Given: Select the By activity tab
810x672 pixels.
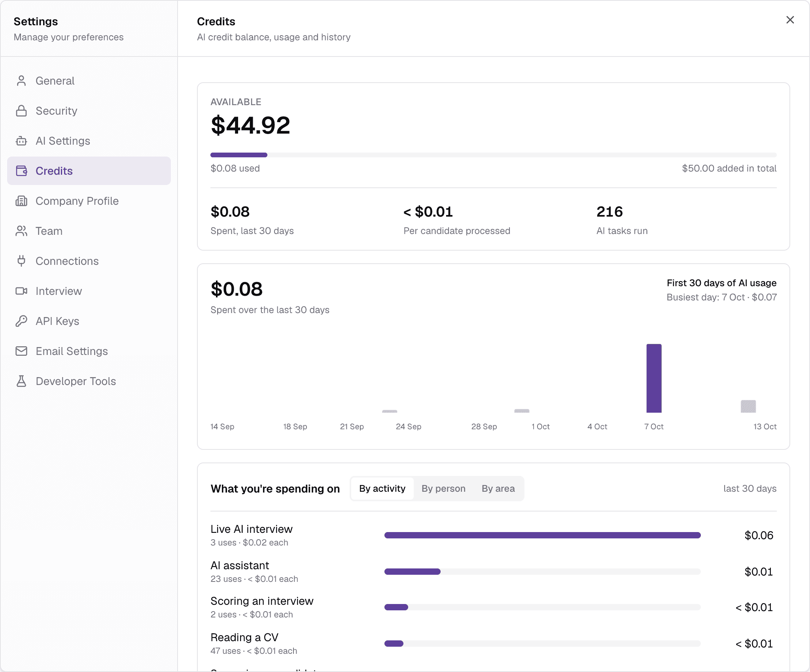Looking at the screenshot, I should (x=382, y=489).
